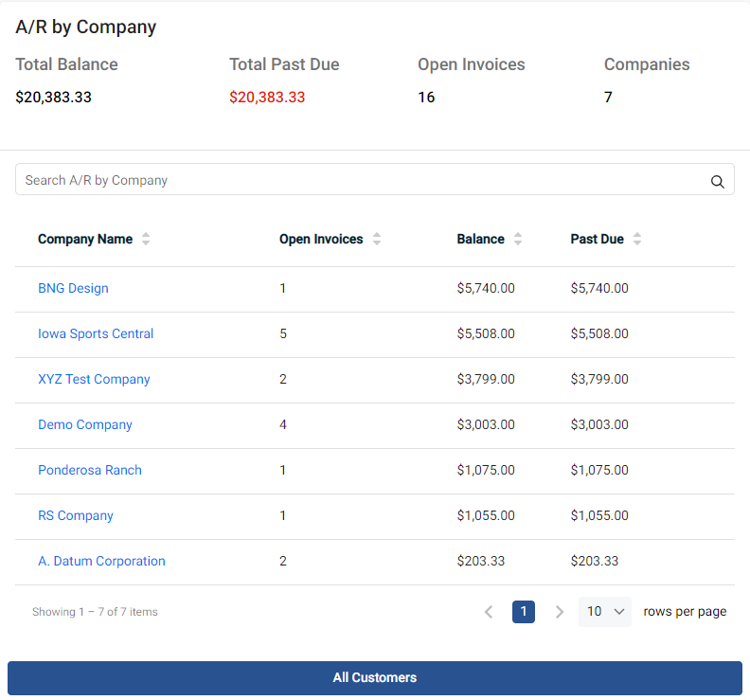The image size is (750, 700).
Task: Go to next page arrow
Action: click(560, 612)
